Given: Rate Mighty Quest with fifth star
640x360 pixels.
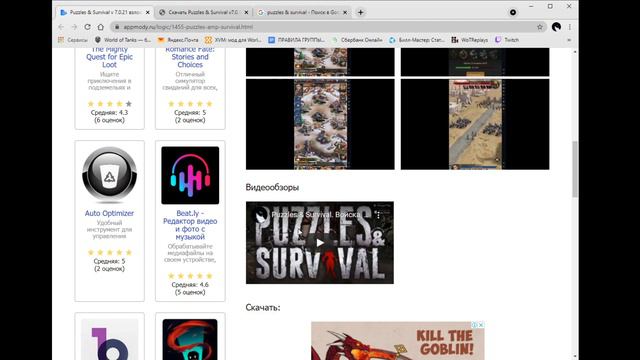Looking at the screenshot, I should tap(129, 104).
